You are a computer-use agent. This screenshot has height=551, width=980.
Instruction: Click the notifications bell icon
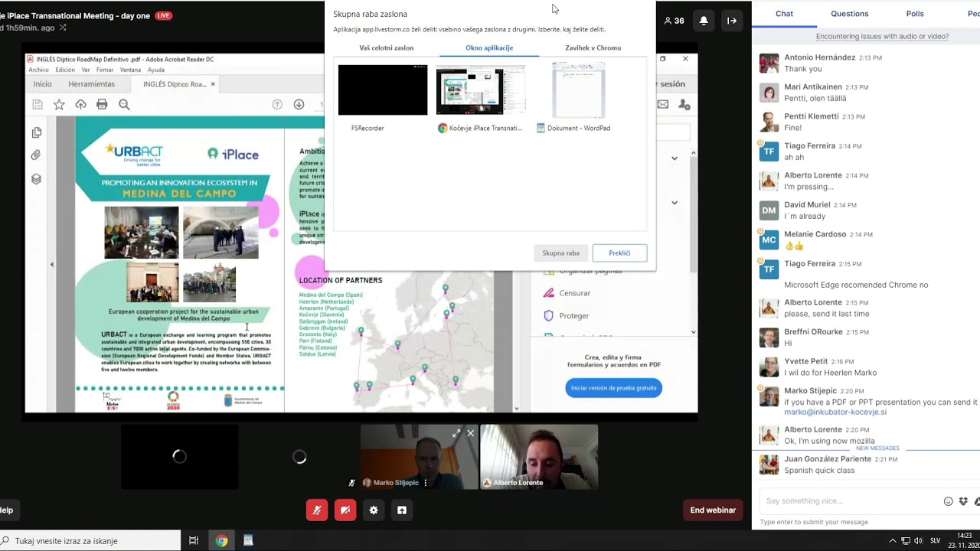coord(704,21)
